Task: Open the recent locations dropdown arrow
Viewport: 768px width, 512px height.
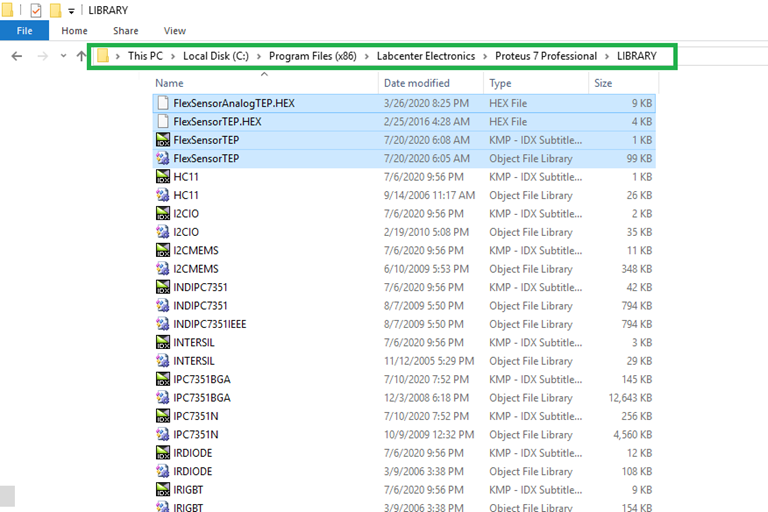Action: point(63,56)
